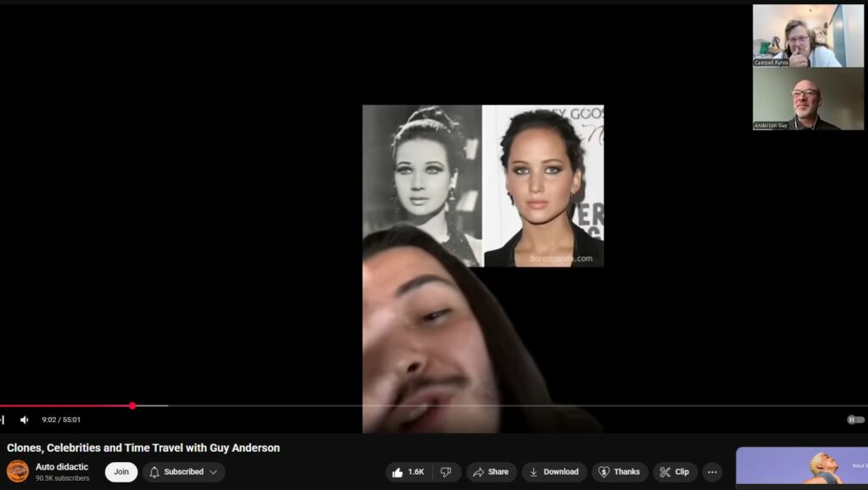
Task: Join the Auto didactic channel membership
Action: 121,471
